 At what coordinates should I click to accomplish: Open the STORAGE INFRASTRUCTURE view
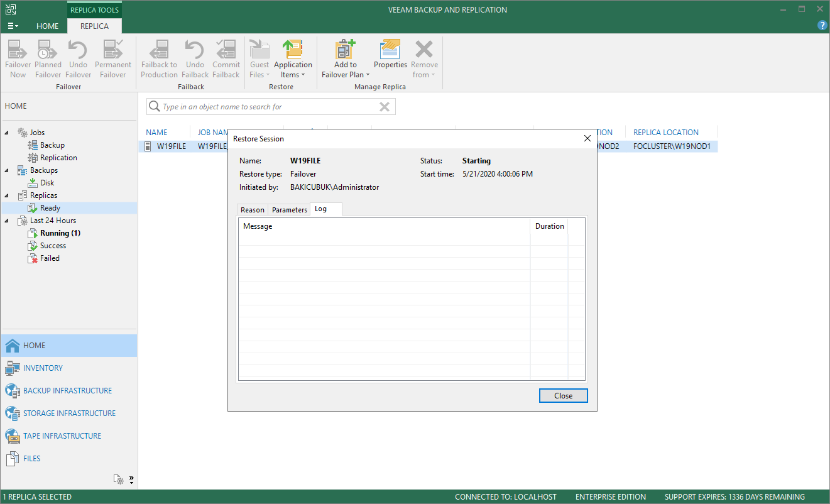tap(68, 414)
